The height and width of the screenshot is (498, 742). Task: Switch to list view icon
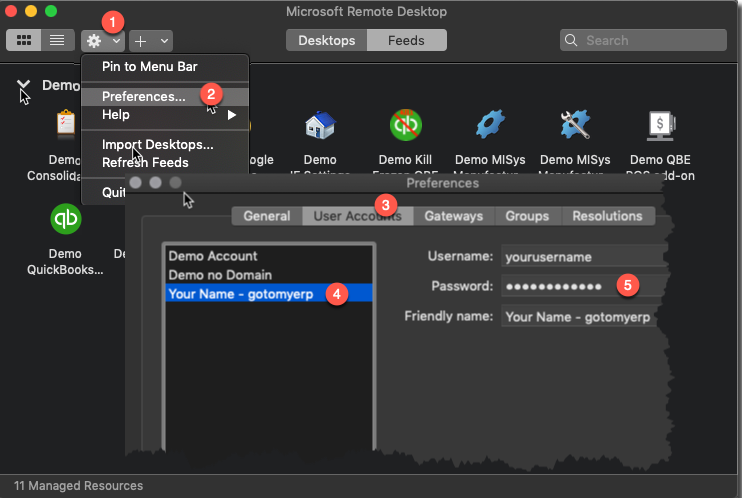(57, 40)
